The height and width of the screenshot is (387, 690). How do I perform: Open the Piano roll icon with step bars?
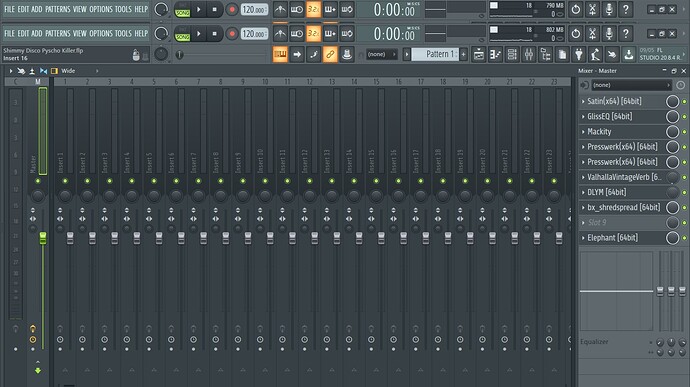[495, 55]
